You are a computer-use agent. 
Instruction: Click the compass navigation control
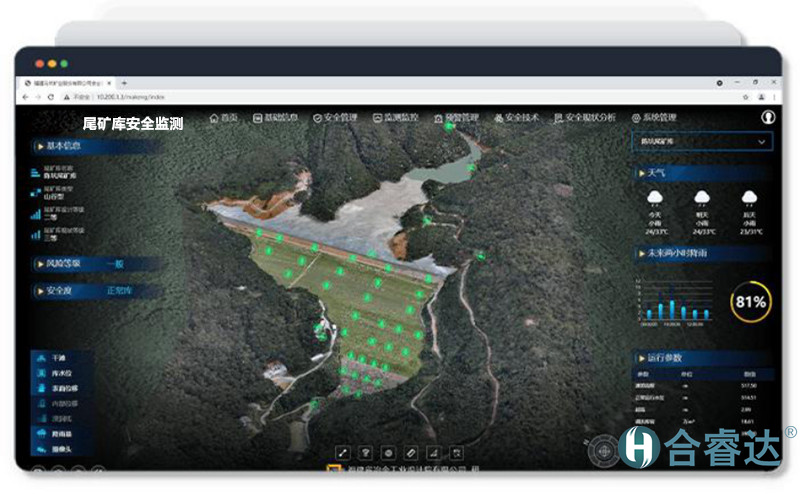[602, 450]
